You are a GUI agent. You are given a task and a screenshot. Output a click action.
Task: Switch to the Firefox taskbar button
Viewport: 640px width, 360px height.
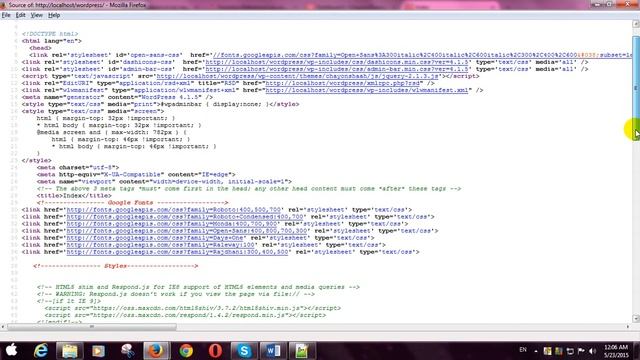coord(156,351)
